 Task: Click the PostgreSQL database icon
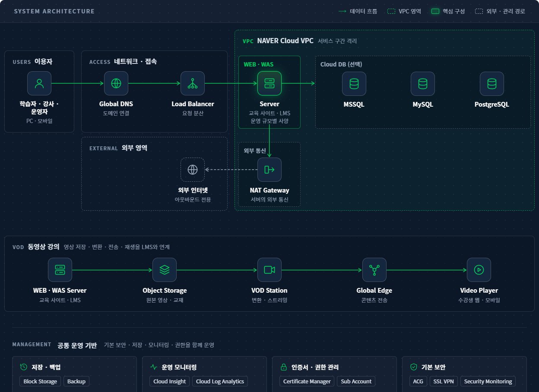tap(492, 83)
